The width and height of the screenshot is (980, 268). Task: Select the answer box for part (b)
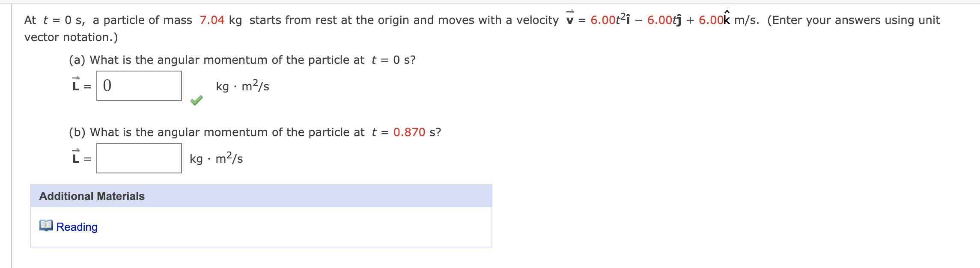pos(138,159)
